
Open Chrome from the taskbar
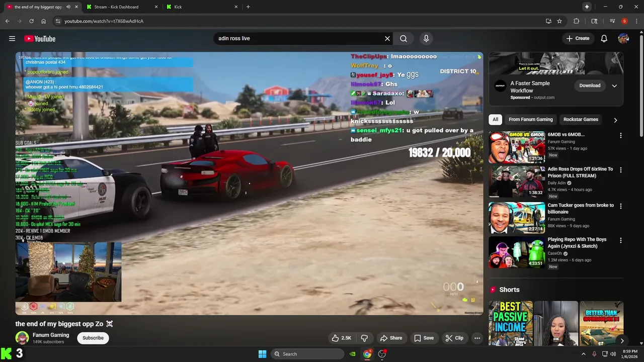tap(367, 354)
